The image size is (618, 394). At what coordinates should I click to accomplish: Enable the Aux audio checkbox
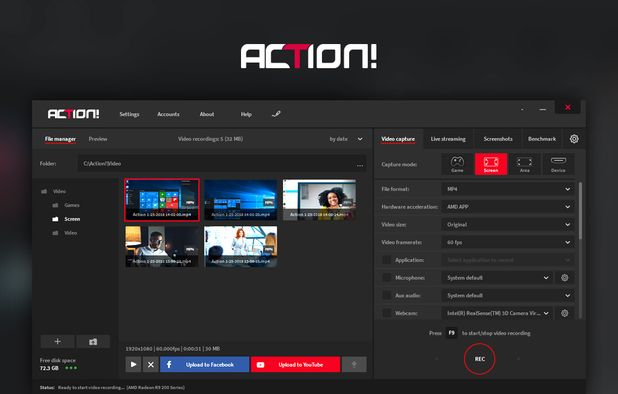tap(387, 296)
